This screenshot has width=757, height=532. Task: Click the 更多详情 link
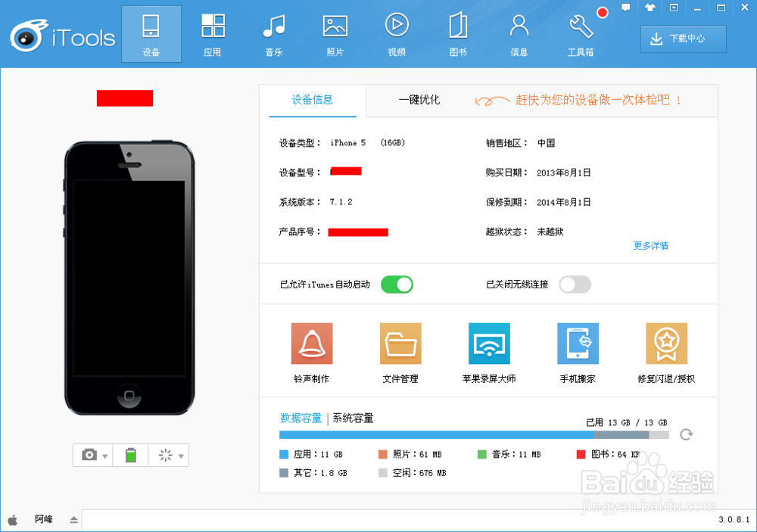pyautogui.click(x=651, y=246)
